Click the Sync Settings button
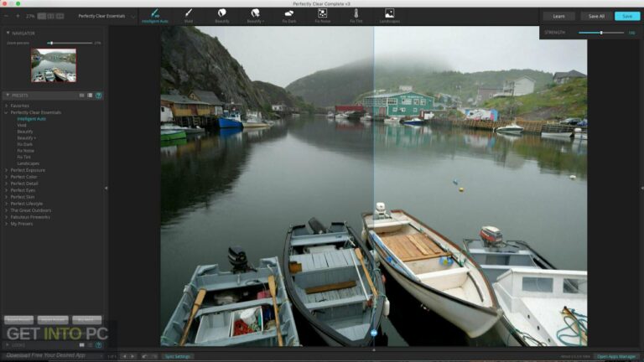The image size is (644, 362). 178,356
